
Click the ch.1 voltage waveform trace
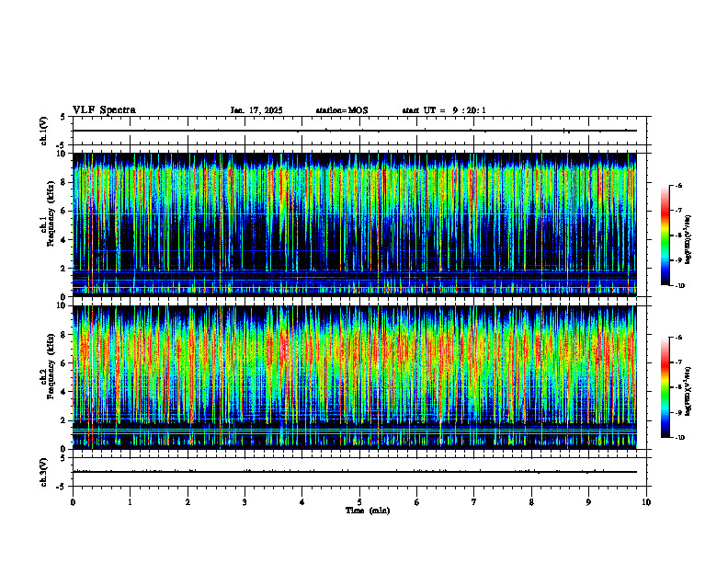point(355,131)
